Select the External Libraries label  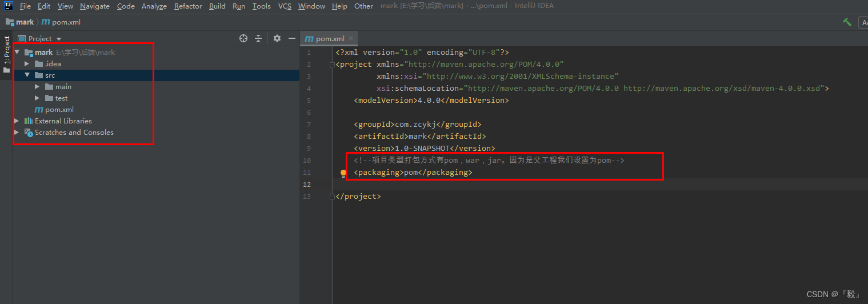(x=63, y=121)
